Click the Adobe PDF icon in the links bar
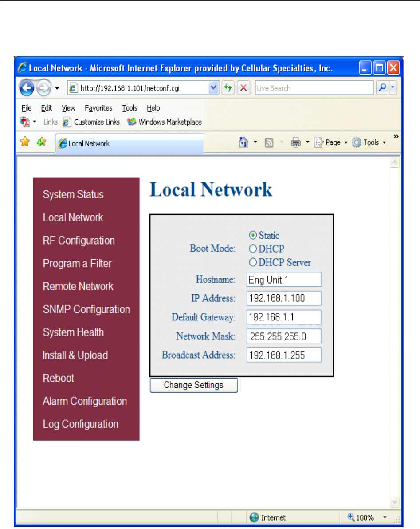Image resolution: width=420 pixels, height=529 pixels. coord(24,122)
